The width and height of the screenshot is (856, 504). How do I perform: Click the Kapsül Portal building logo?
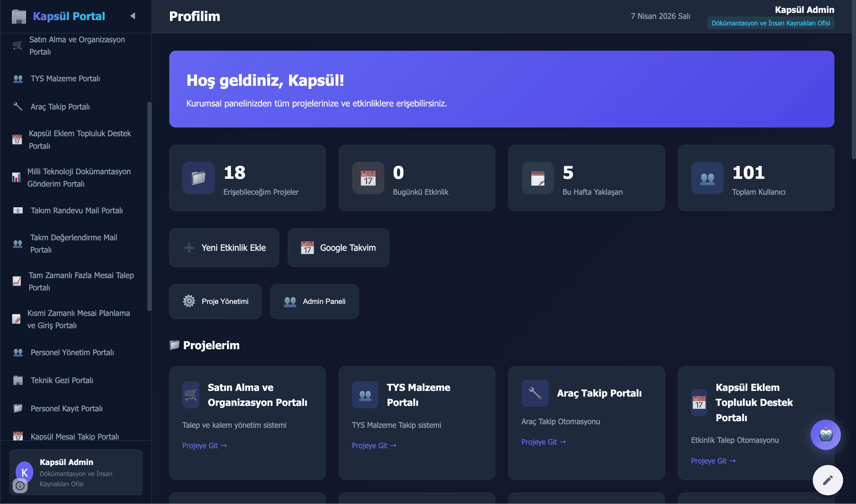coord(19,16)
